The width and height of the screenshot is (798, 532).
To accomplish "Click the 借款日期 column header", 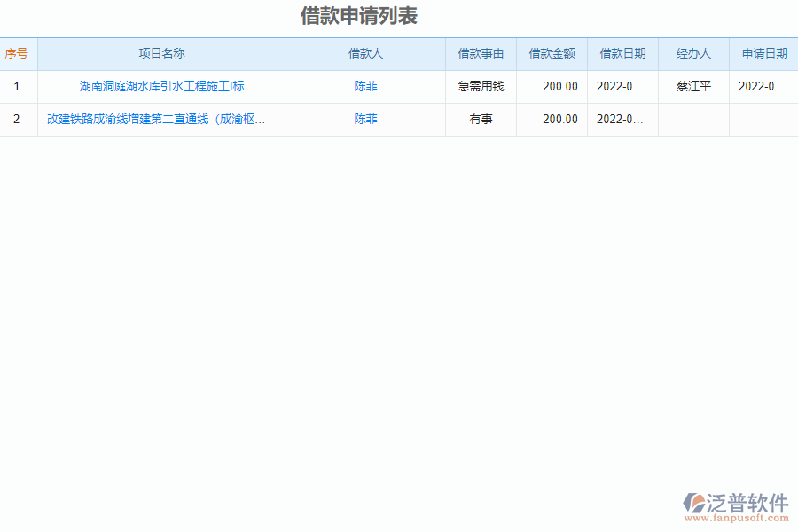I will coord(622,53).
